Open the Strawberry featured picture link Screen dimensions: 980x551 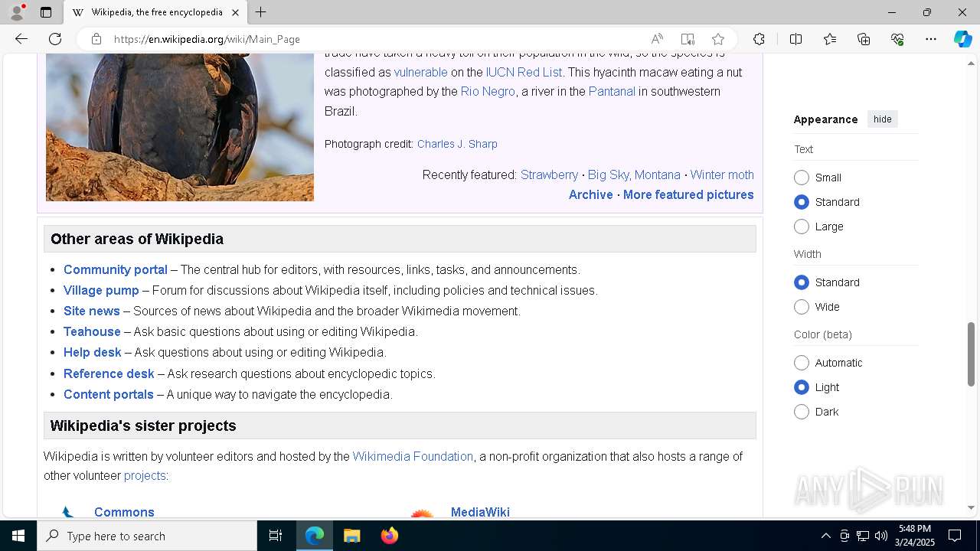pos(549,174)
